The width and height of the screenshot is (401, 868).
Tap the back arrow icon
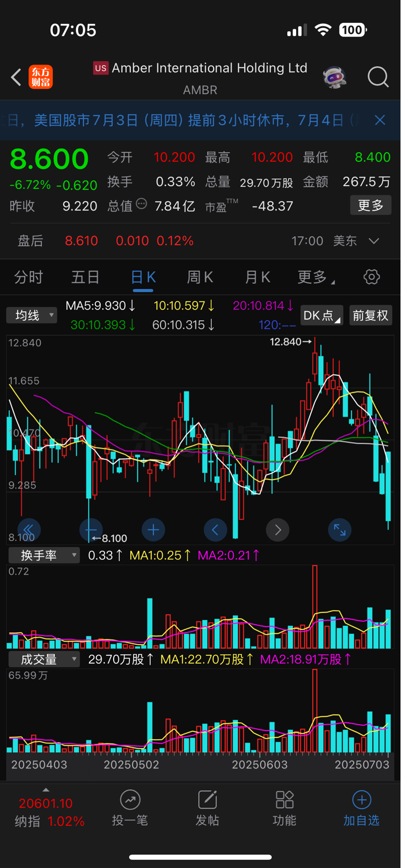point(16,77)
